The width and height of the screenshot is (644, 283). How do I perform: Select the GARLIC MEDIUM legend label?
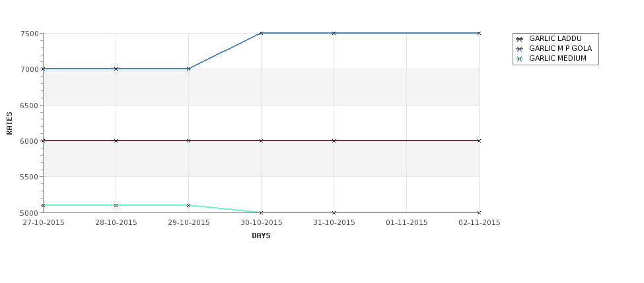click(557, 58)
